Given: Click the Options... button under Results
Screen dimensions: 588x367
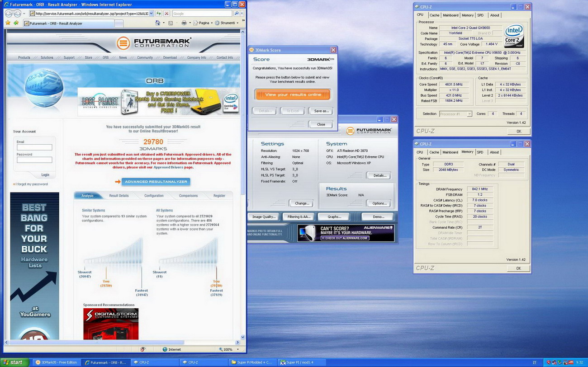Looking at the screenshot, I should 379,203.
